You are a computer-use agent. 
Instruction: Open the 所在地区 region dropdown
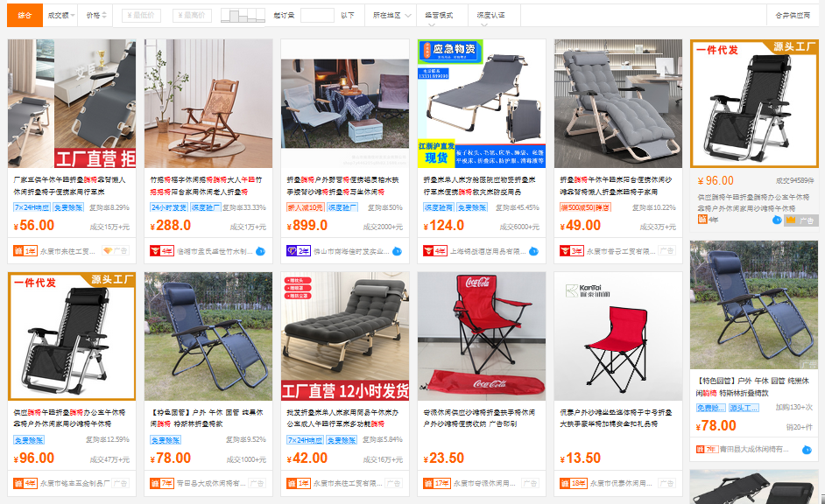pos(391,15)
